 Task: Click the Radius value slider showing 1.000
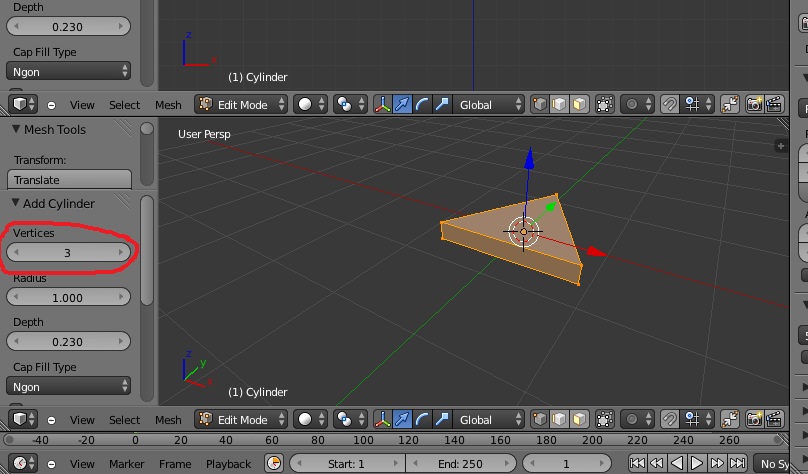point(68,297)
